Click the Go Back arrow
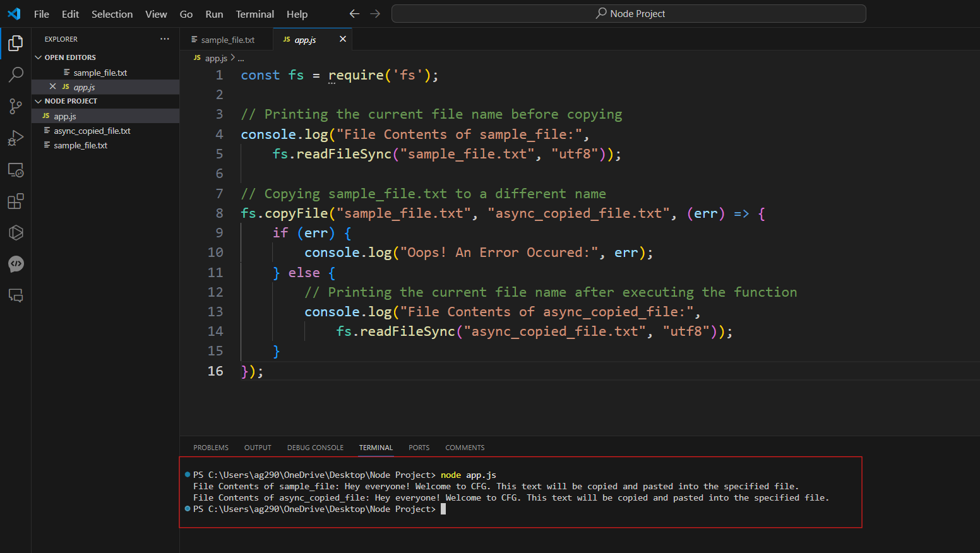 (x=354, y=14)
